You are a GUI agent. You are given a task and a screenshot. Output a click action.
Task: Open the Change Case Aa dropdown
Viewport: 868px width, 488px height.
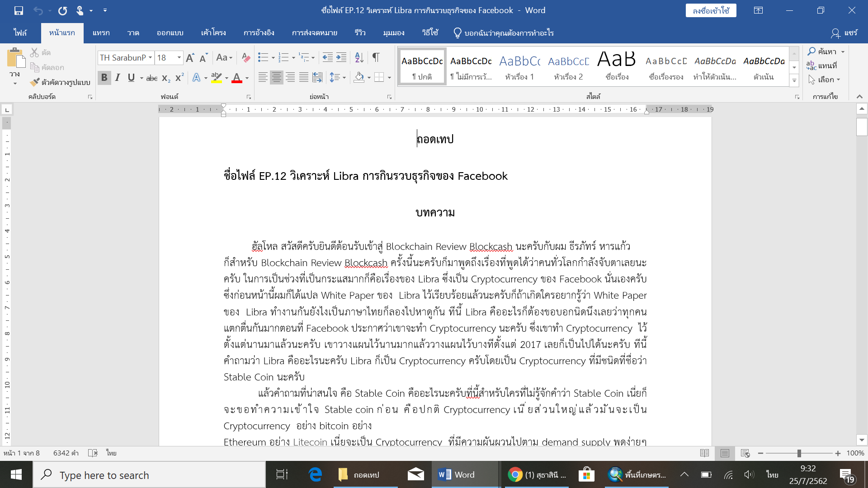point(224,57)
